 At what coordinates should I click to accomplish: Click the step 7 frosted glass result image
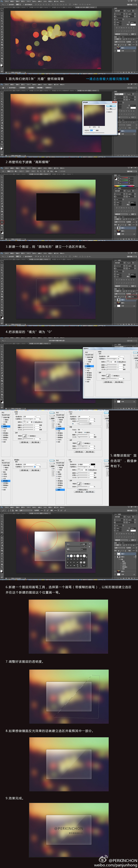coord(69,627)
